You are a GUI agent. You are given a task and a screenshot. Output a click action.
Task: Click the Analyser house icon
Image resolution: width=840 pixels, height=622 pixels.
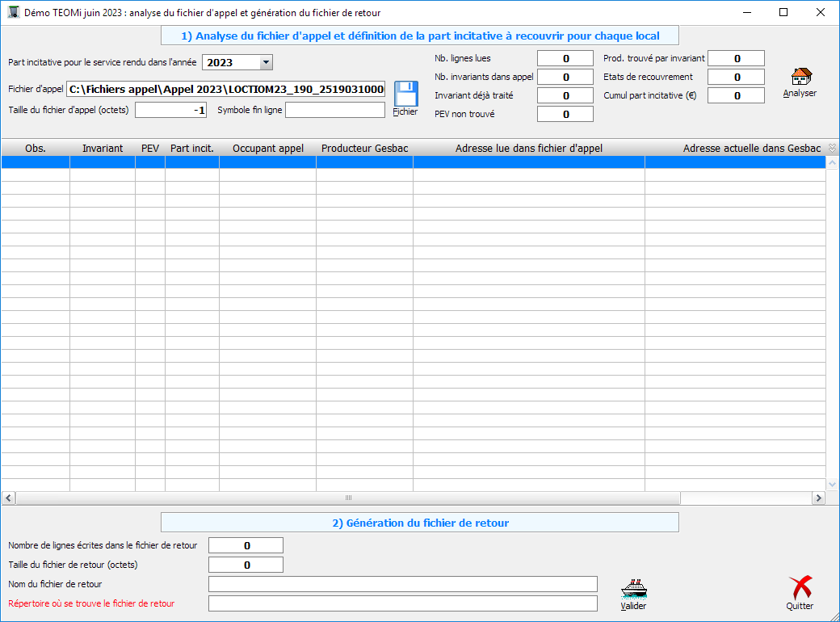(x=800, y=77)
